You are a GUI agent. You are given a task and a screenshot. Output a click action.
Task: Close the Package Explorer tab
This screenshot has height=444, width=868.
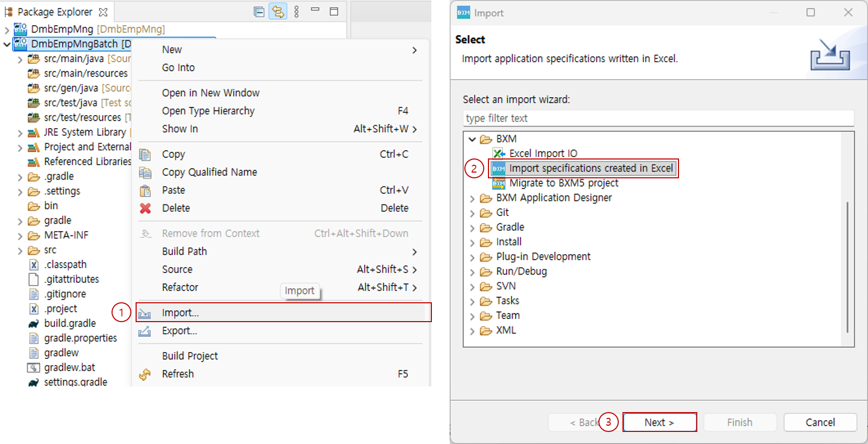tap(103, 12)
